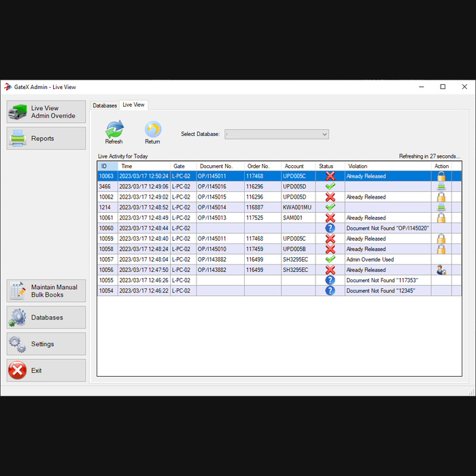Screen dimensions: 476x476
Task: Click document cell OP/I145013
Action: point(220,218)
